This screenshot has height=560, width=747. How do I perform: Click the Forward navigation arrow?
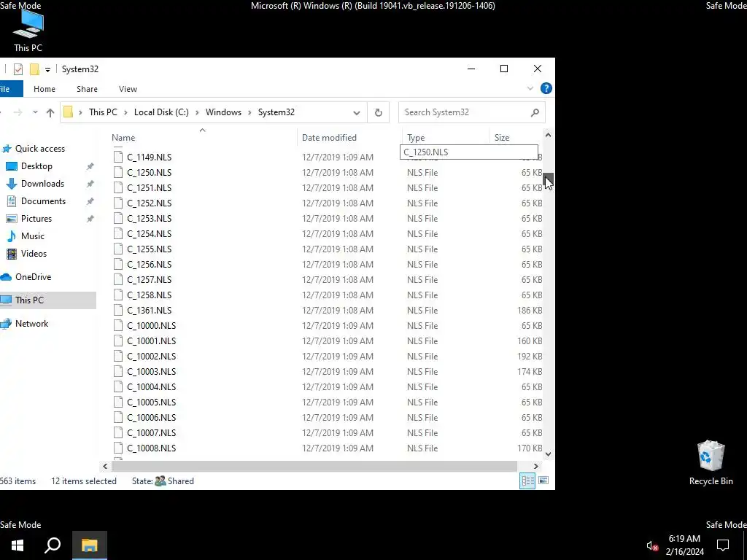pos(18,112)
